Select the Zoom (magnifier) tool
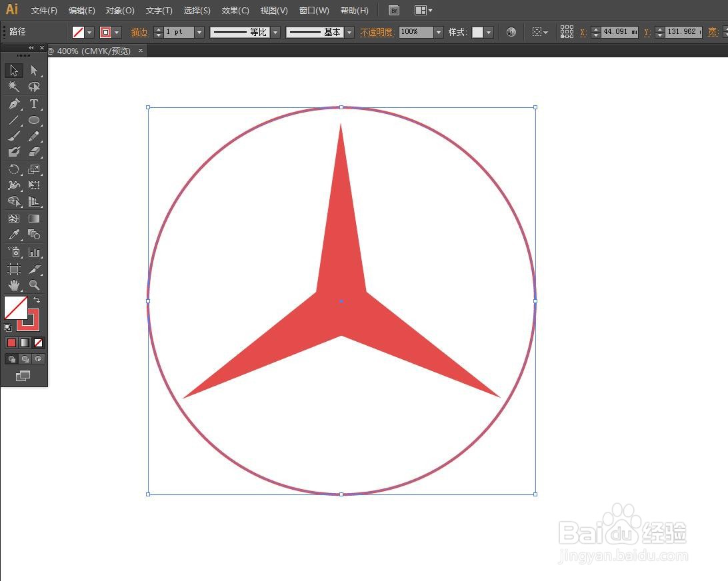This screenshot has width=728, height=581. click(34, 285)
